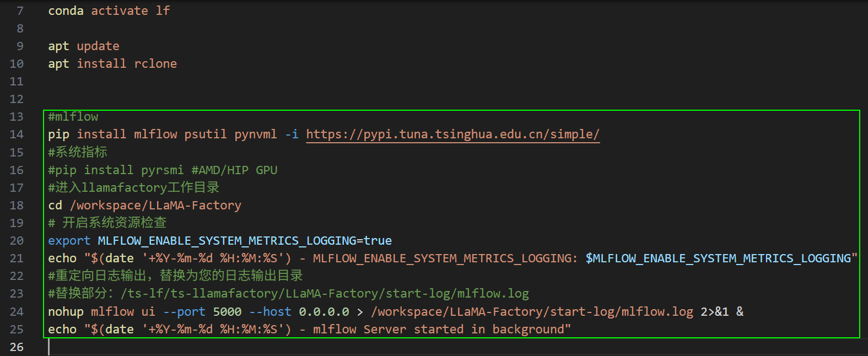Click 'mlflow Server started in background' text

(438, 330)
